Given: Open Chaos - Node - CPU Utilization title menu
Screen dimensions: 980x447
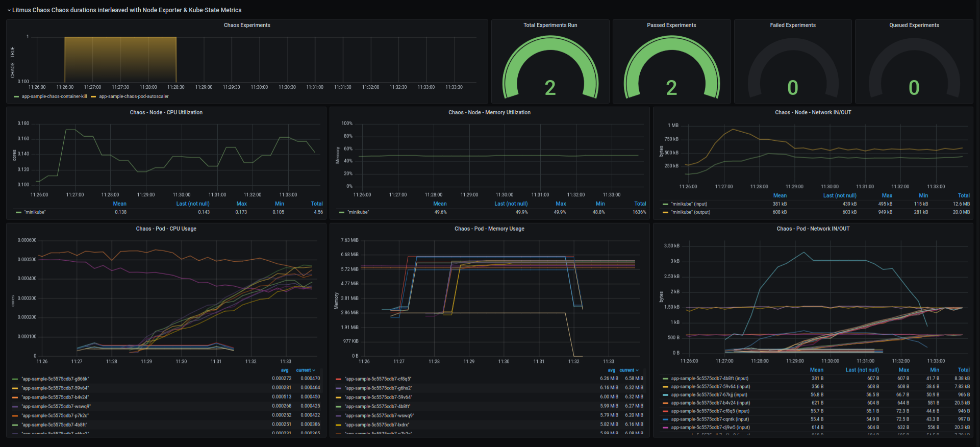Looking at the screenshot, I should coord(166,112).
